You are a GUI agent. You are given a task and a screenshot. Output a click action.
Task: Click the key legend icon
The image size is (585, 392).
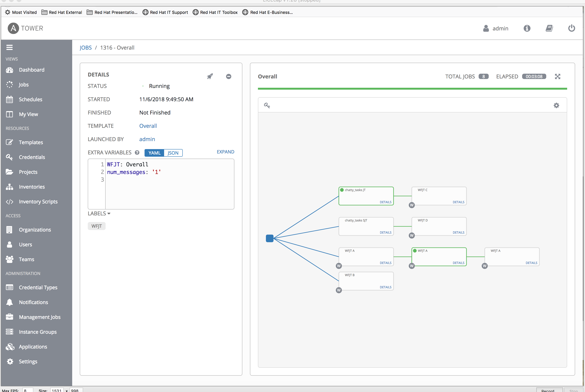tap(267, 105)
